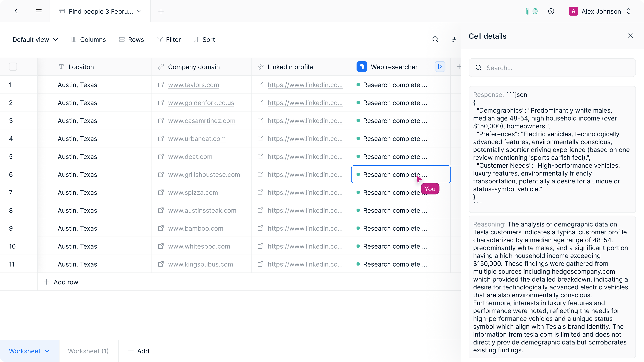
Task: Open LinkedIn external link icon in row 9
Action: tap(260, 228)
